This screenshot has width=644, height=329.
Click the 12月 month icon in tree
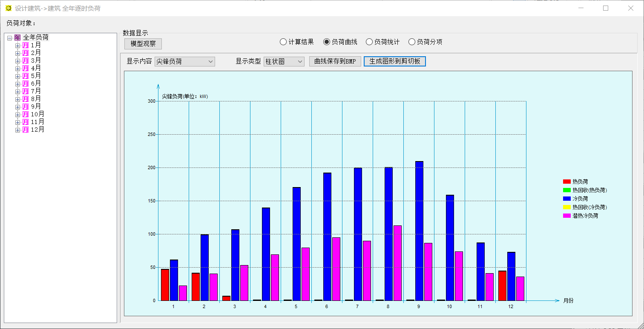(26, 130)
